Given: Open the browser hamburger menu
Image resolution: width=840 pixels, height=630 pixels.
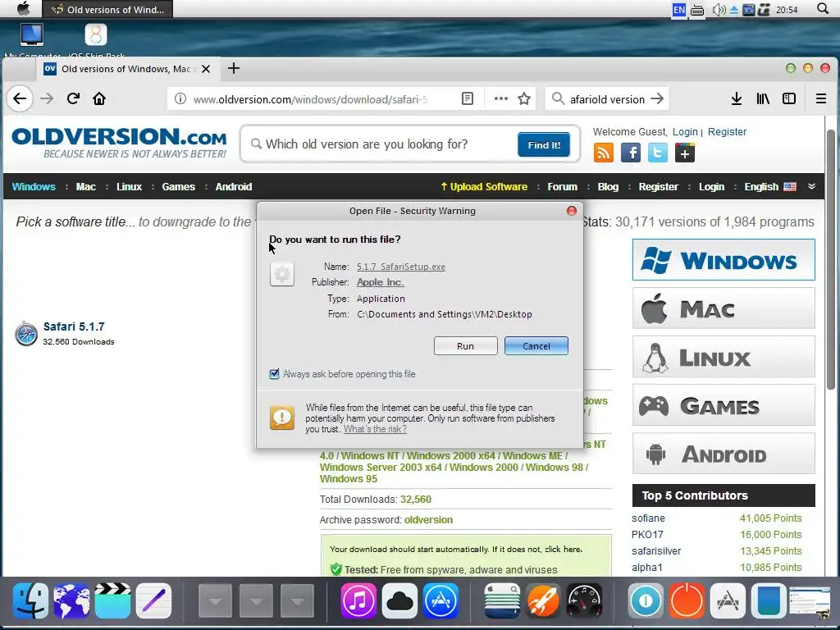Looking at the screenshot, I should click(x=820, y=98).
